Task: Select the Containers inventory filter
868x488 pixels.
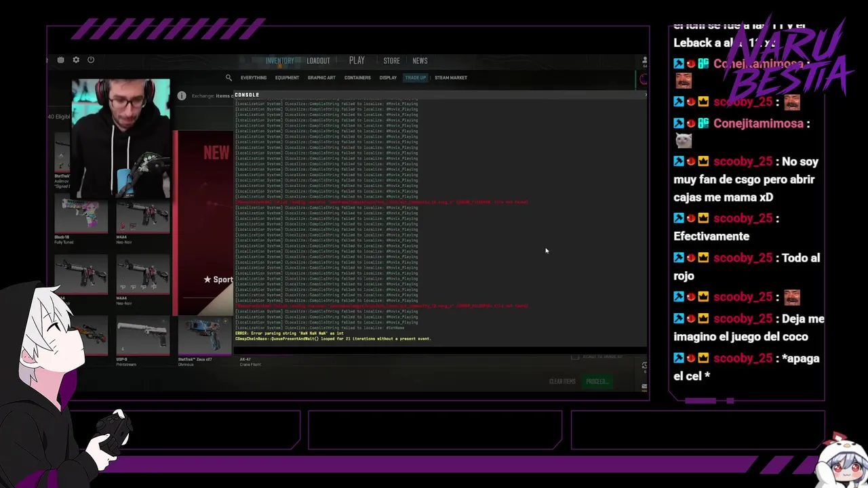Action: coord(357,78)
